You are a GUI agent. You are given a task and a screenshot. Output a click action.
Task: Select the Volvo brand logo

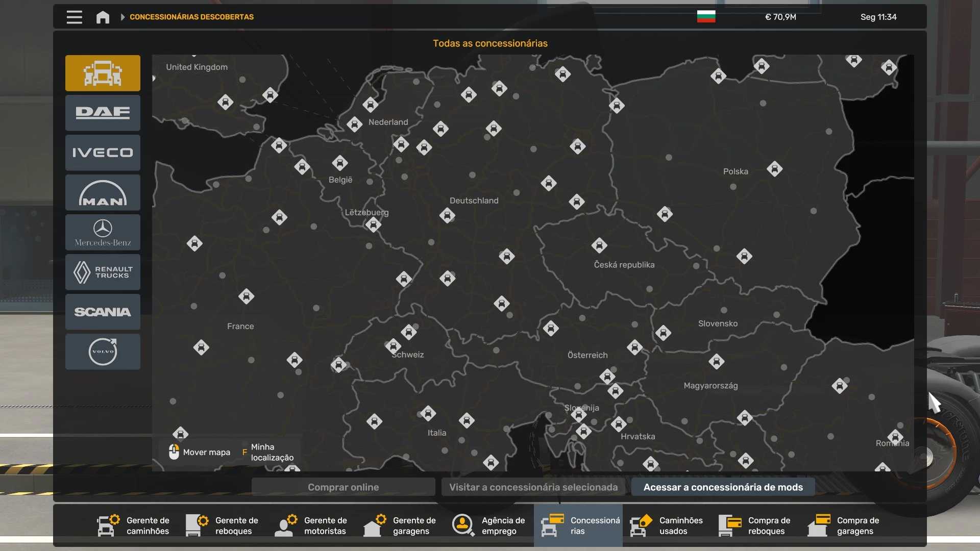click(103, 352)
